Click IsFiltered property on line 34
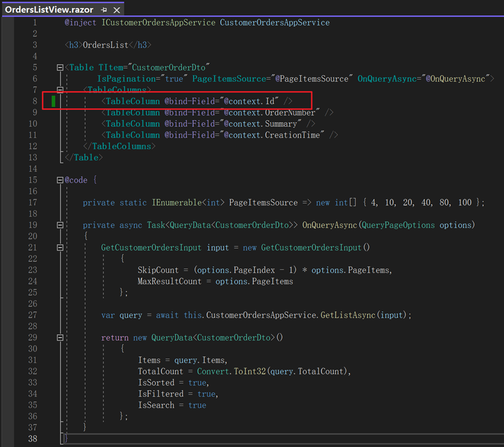504x447 pixels. (161, 393)
